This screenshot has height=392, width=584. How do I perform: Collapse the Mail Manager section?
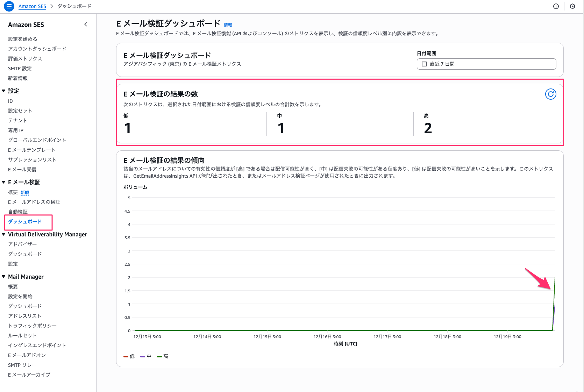(x=3, y=276)
